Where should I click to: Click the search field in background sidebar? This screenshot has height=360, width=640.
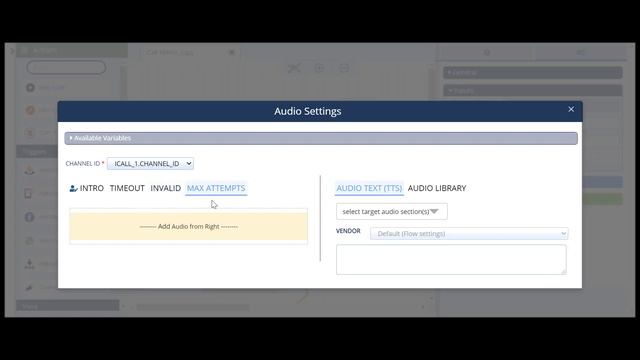[x=66, y=67]
